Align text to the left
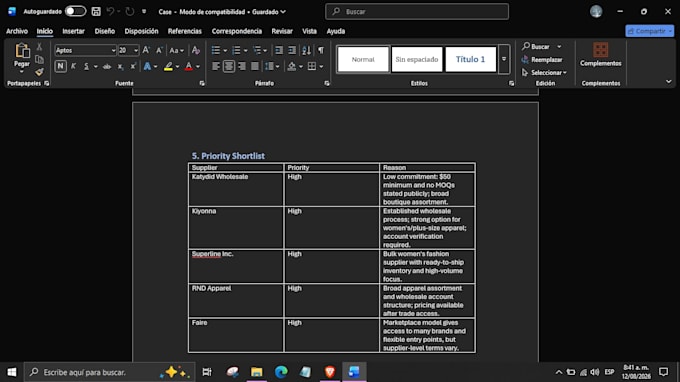The image size is (680, 382). (216, 66)
